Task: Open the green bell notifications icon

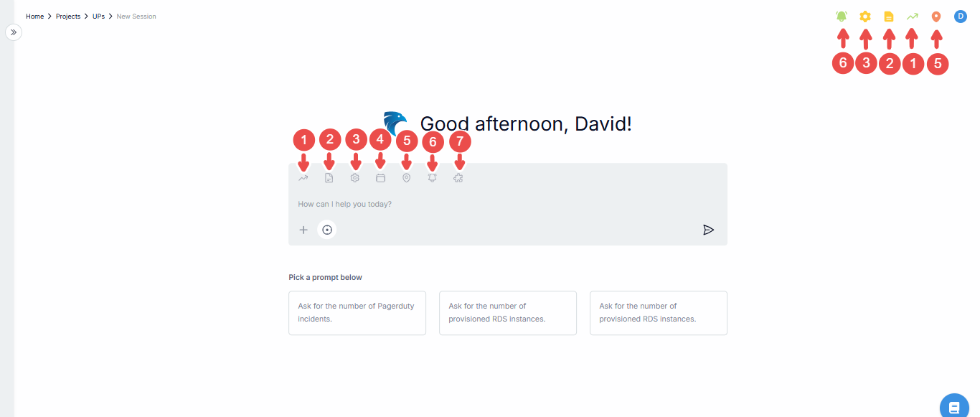Action: (842, 17)
